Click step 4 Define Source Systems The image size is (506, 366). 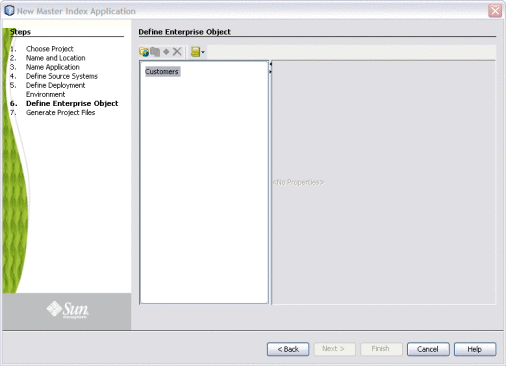62,76
